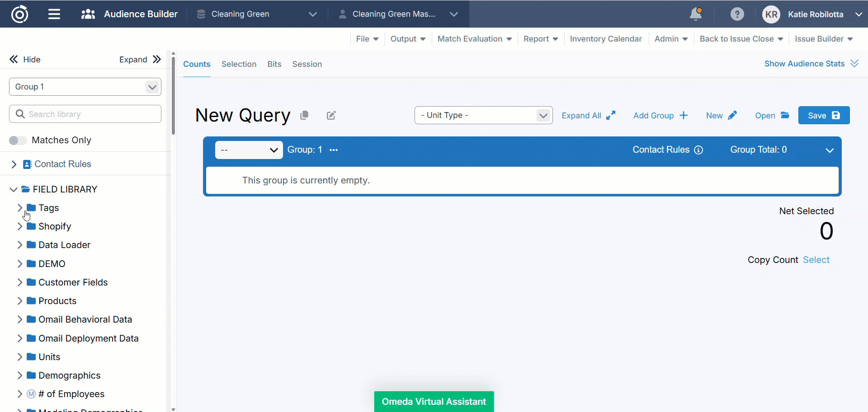Click the sidebar vertical scrollbar
The image size is (868, 412).
point(173,95)
